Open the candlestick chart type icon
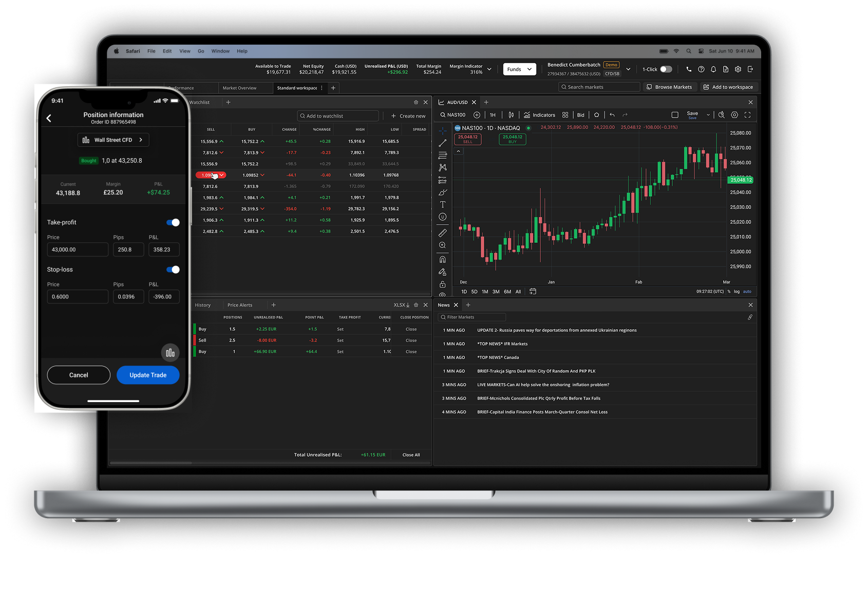The image size is (868, 589). click(x=511, y=115)
